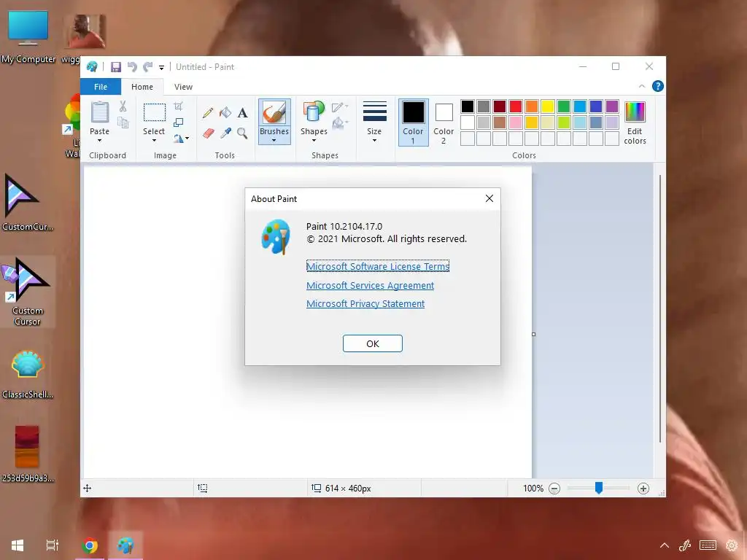Collapse the ribbon with chevron arrow
The width and height of the screenshot is (747, 560).
(642, 86)
